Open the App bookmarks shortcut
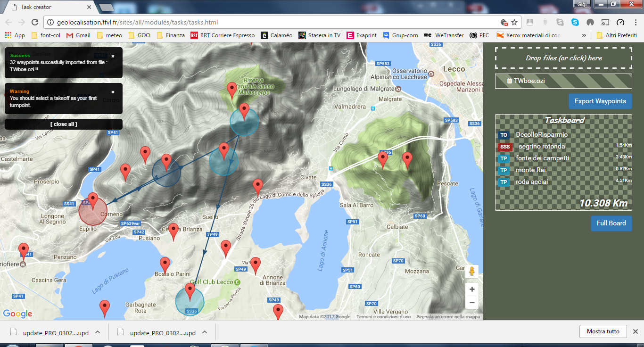Image resolution: width=644 pixels, height=347 pixels. [x=15, y=35]
